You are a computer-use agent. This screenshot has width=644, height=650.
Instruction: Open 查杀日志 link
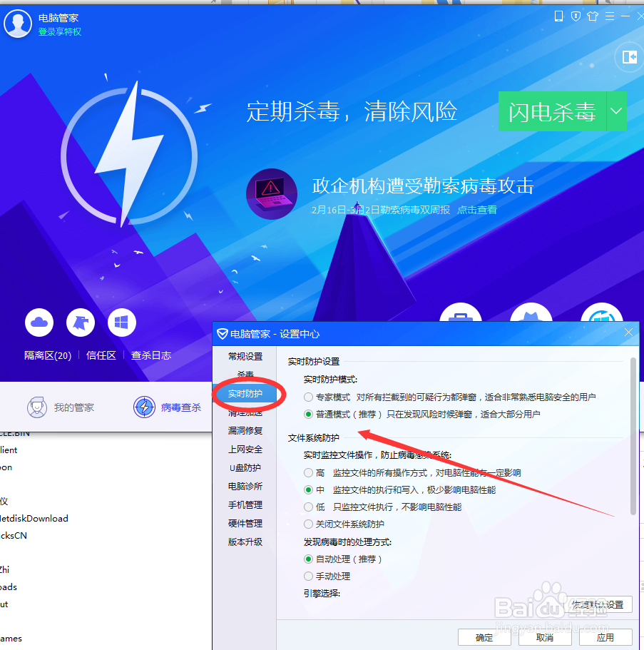[x=151, y=355]
